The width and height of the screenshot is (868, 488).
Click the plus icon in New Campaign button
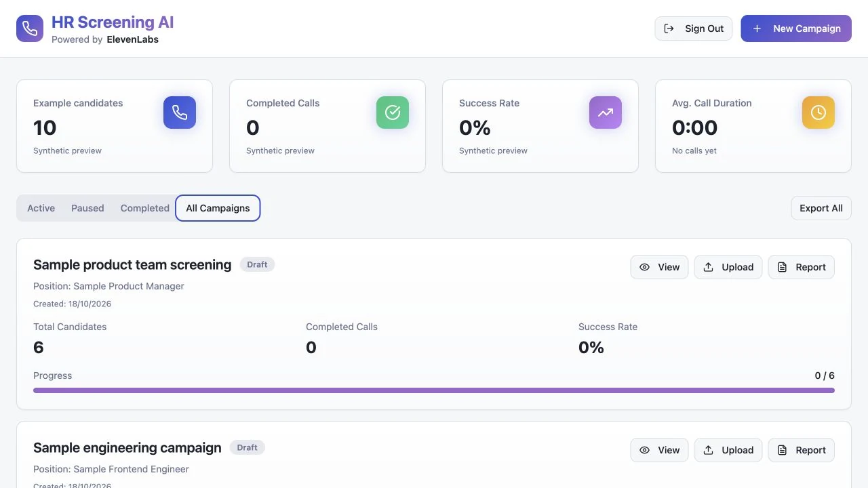(757, 28)
